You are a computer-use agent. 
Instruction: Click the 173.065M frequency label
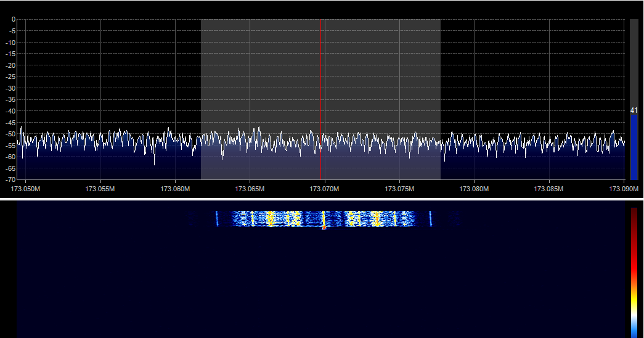[x=250, y=189]
